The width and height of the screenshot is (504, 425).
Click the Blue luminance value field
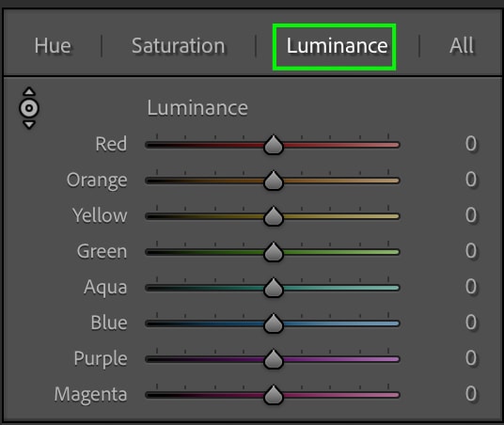(x=470, y=323)
